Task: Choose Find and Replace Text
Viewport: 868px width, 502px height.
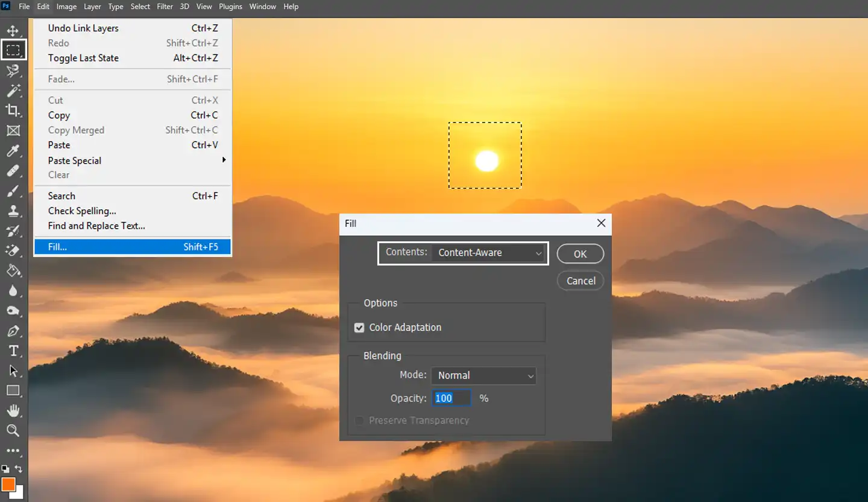Action: coord(133,226)
